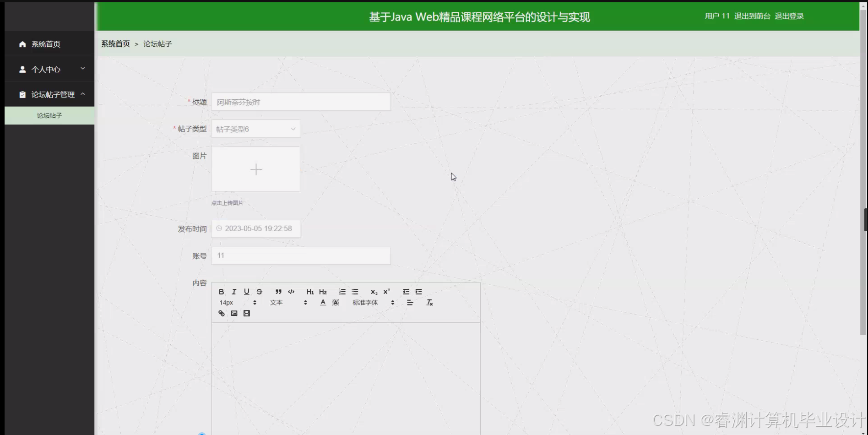Click the image upload plus area
The width and height of the screenshot is (868, 435).
click(x=255, y=169)
